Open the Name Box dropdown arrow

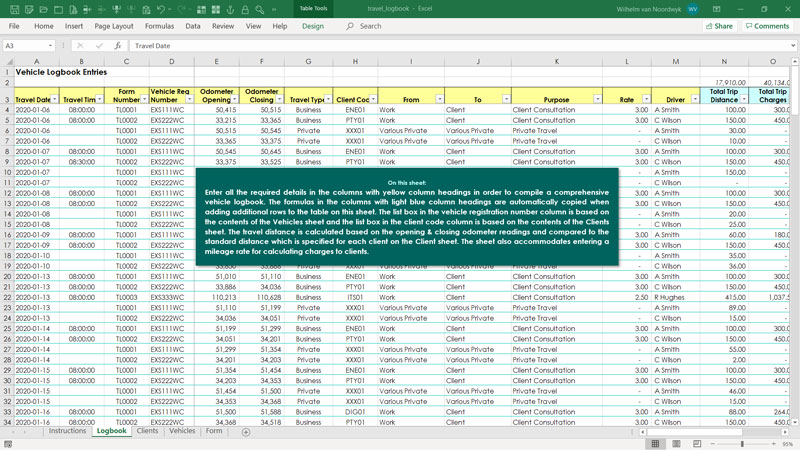click(50, 45)
